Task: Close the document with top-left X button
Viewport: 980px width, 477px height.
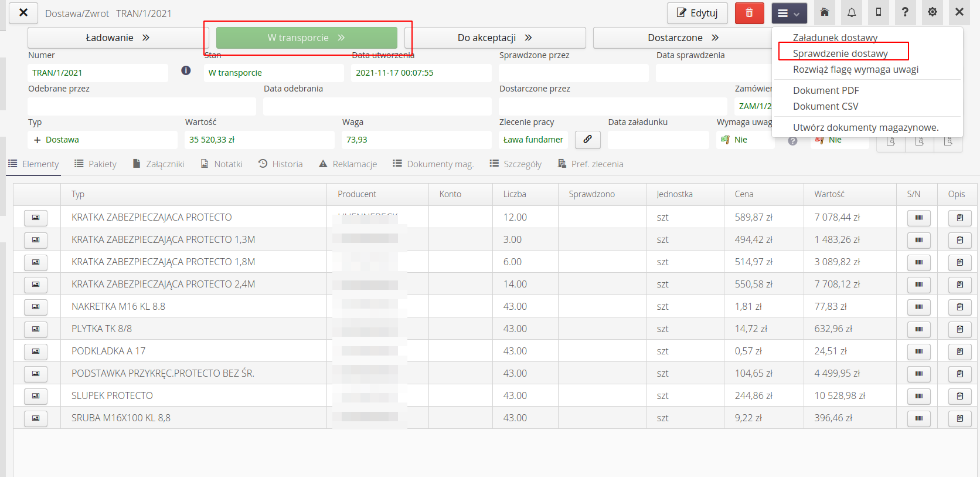Action: click(x=23, y=12)
